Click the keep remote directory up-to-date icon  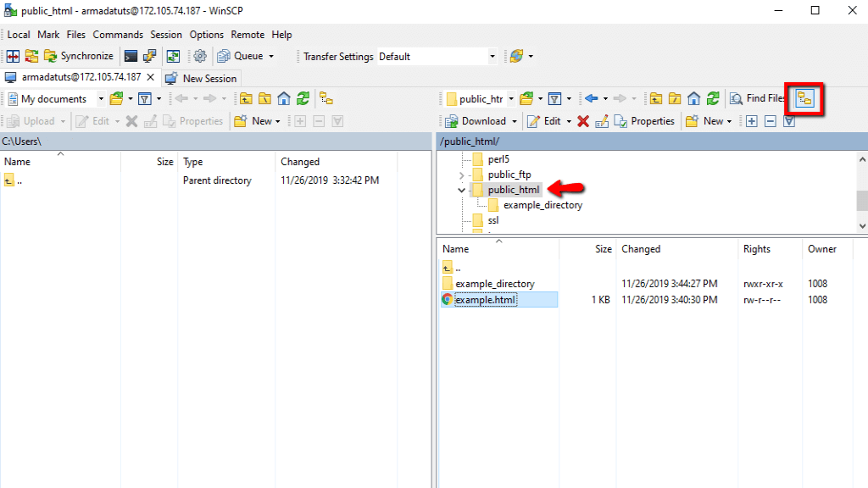173,56
